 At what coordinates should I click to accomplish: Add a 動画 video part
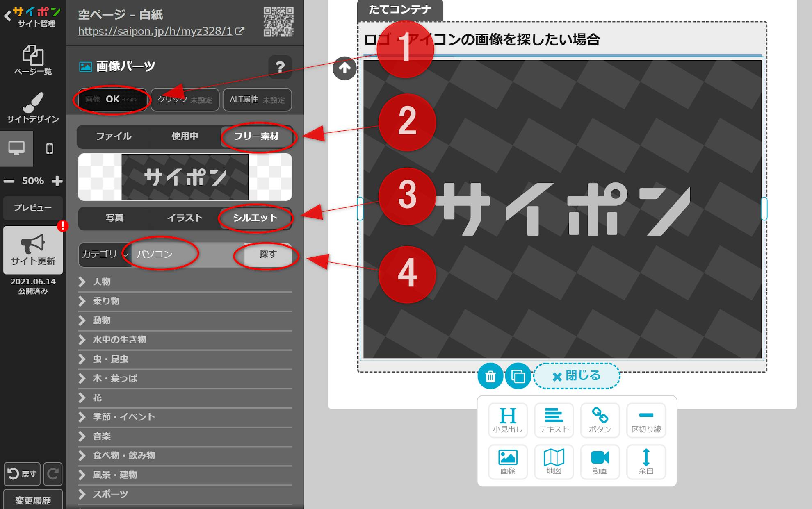click(x=600, y=462)
